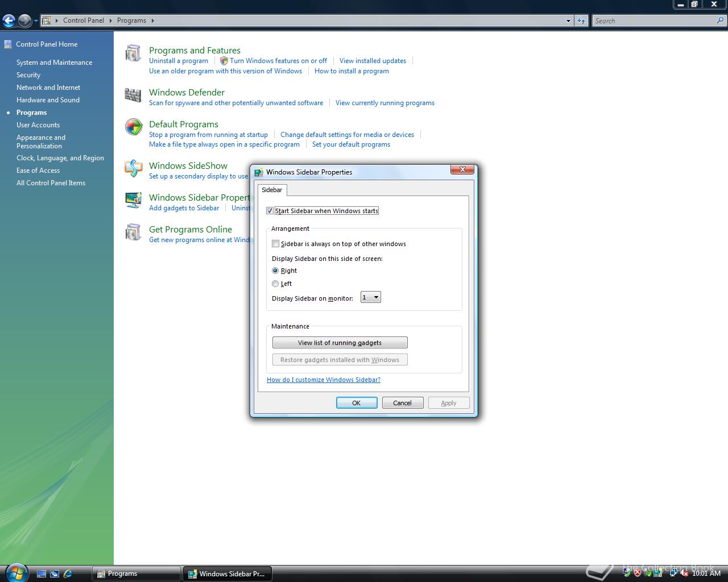728x582 pixels.
Task: Click View installed updates link
Action: tap(373, 61)
